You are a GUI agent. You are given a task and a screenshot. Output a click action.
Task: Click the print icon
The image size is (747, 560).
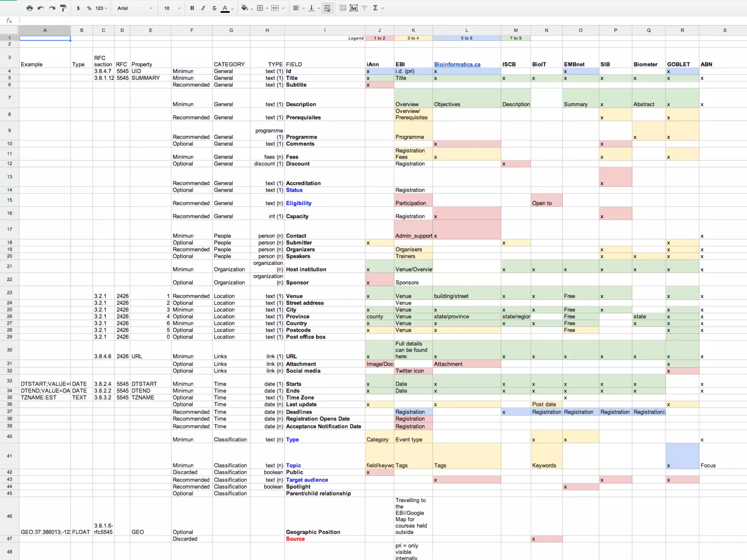click(30, 8)
